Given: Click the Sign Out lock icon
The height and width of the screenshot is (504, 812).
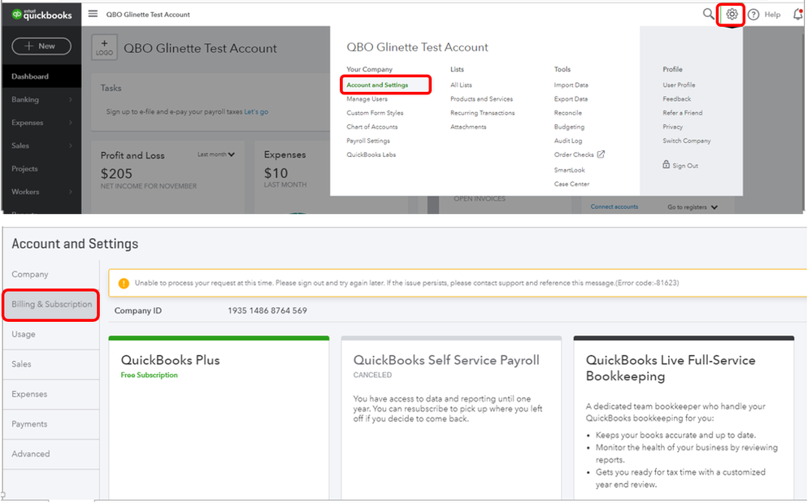Looking at the screenshot, I should point(667,165).
